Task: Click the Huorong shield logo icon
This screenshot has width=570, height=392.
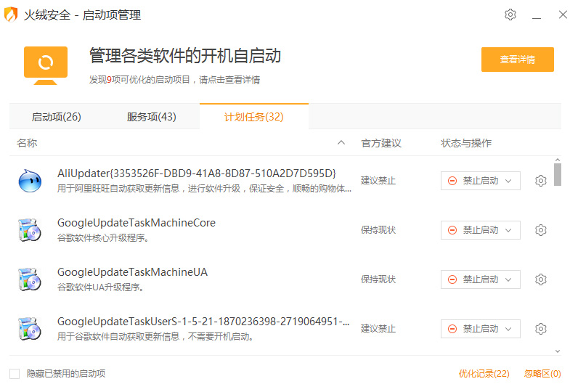Action: (x=11, y=15)
